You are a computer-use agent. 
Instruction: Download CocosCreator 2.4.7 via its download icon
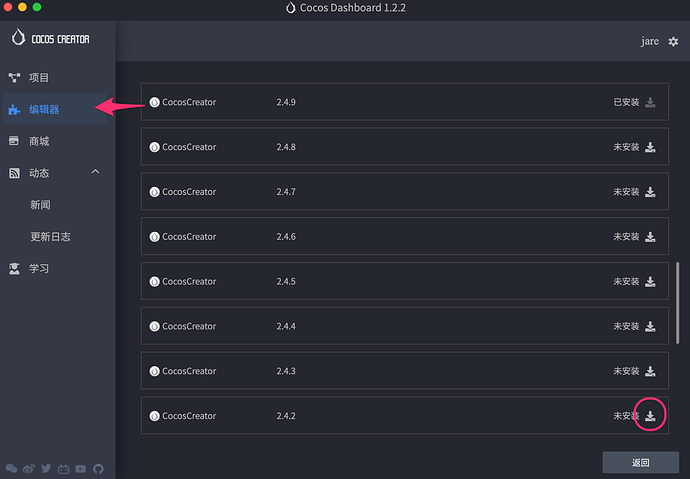click(650, 192)
